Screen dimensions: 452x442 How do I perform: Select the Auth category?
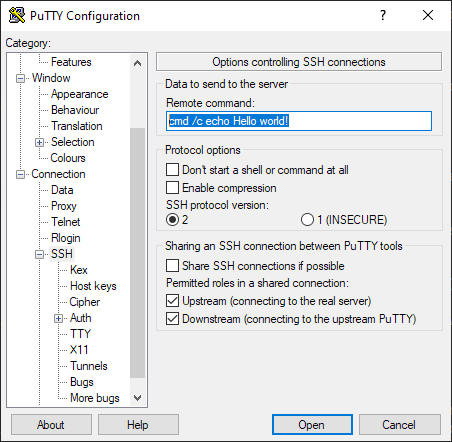(x=81, y=318)
